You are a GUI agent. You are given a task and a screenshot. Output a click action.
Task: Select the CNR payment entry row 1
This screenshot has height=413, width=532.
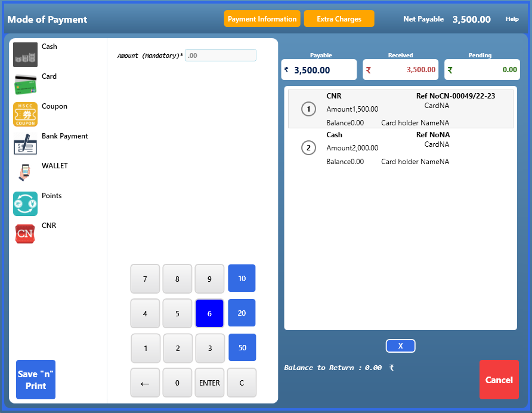pos(400,109)
